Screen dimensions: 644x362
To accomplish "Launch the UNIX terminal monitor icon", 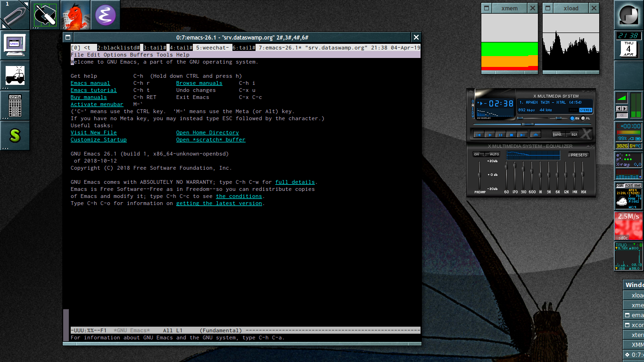I will 15,45.
